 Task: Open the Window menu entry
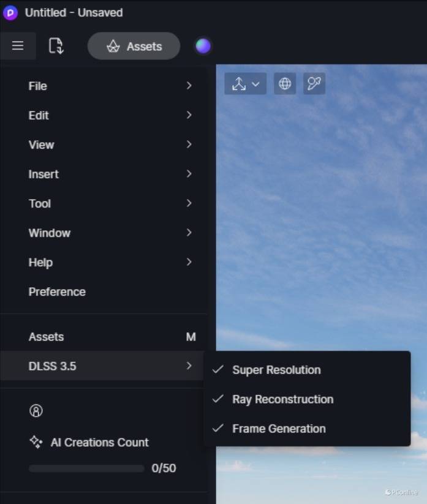click(110, 233)
